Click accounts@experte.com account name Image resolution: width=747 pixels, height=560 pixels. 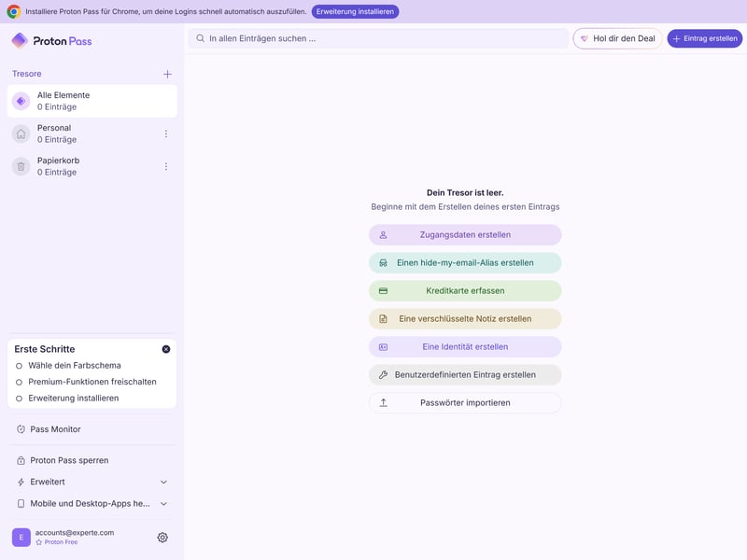(x=75, y=532)
